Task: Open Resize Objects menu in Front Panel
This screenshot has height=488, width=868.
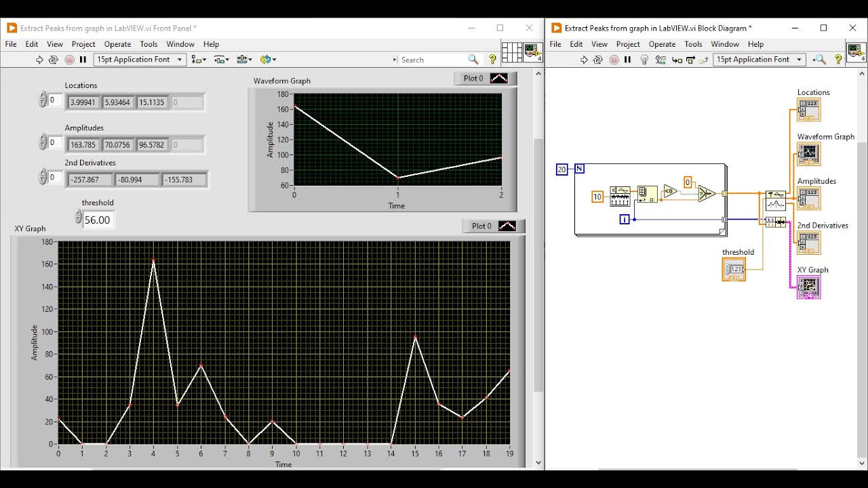Action: [244, 60]
